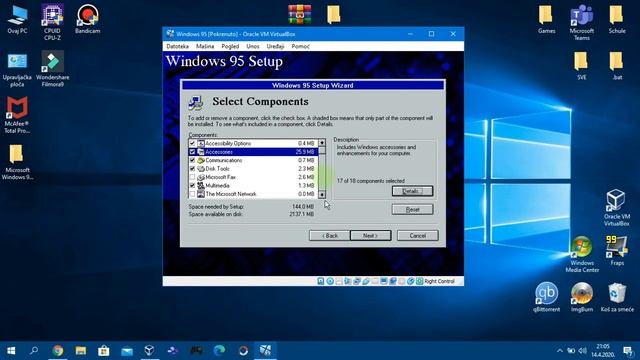Viewport: 640px width, 360px height.
Task: Select the Schule folder on desktop
Action: click(x=617, y=20)
